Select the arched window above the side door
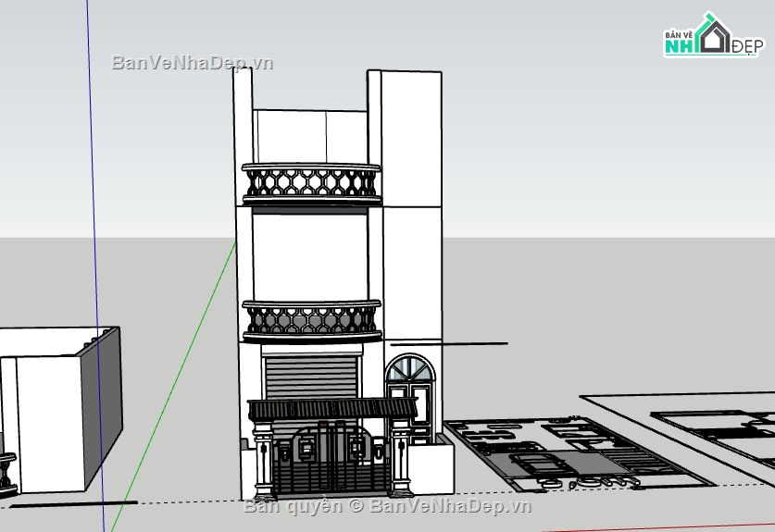Viewport: 775px width, 532px height. point(408,370)
